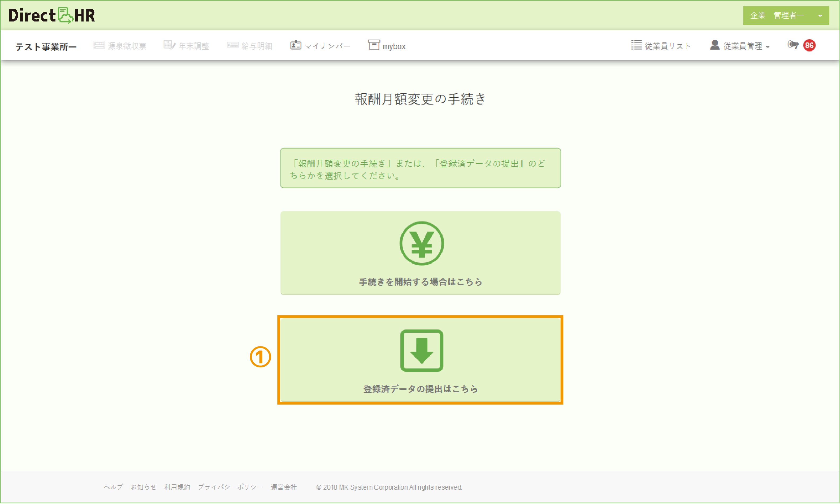Open the red 86 notification badge
Viewport: 840px width, 504px height.
[809, 45]
